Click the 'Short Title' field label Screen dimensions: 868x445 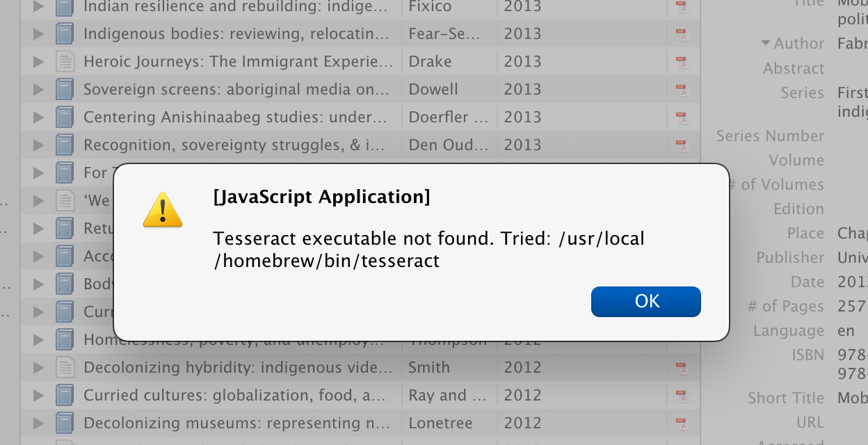786,398
